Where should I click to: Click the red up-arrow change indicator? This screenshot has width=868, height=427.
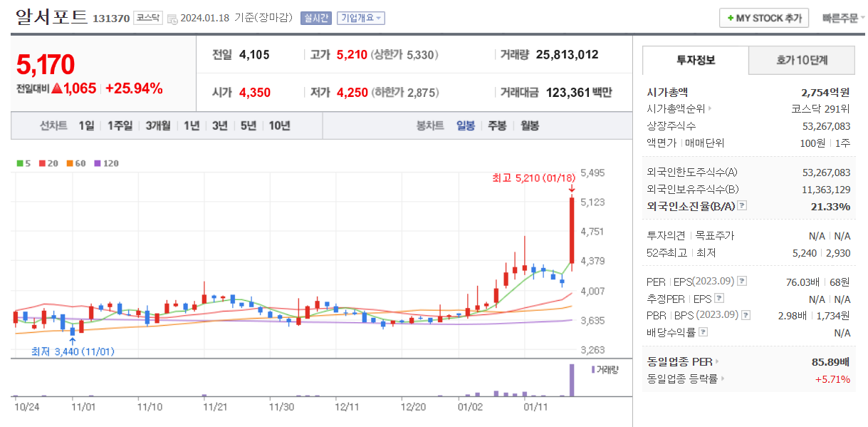[x=57, y=88]
